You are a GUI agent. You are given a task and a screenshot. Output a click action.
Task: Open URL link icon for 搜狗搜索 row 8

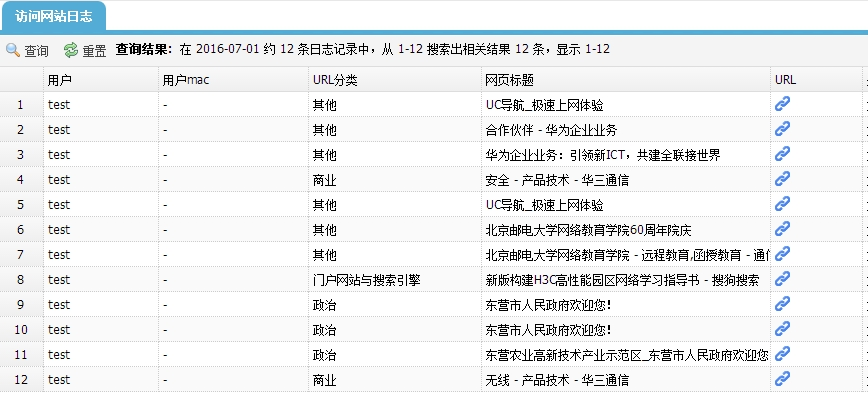click(x=782, y=278)
